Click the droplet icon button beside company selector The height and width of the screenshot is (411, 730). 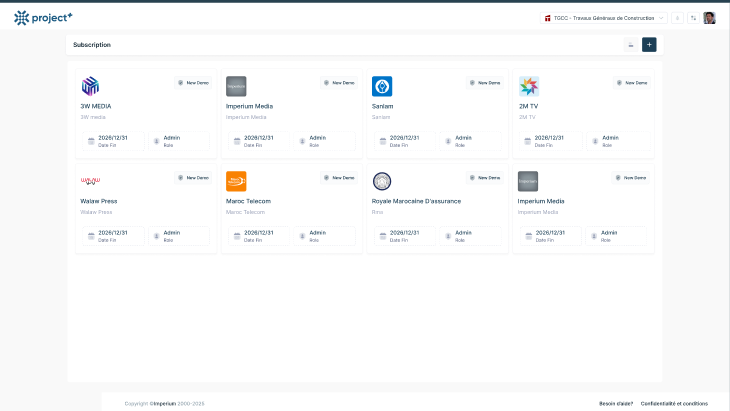(x=677, y=18)
